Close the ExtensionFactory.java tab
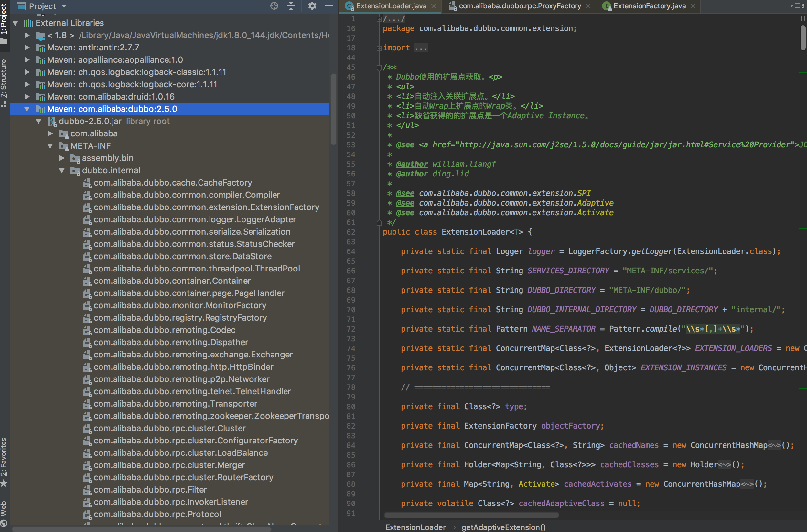This screenshot has height=532, width=807. click(x=693, y=6)
